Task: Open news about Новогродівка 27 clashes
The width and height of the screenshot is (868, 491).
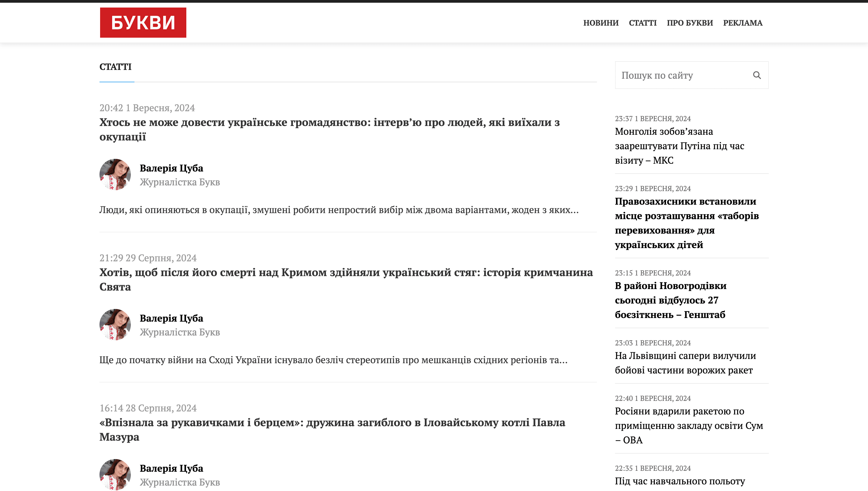Action: tap(671, 300)
